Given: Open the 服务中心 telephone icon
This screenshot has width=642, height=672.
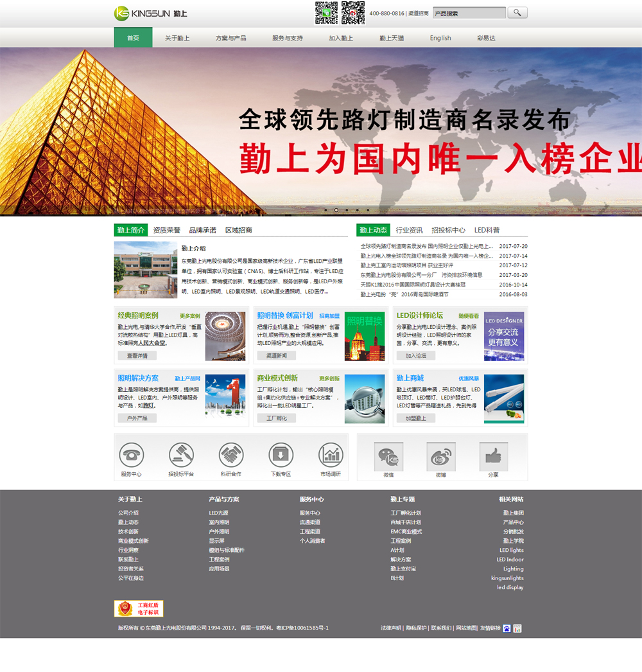Looking at the screenshot, I should pyautogui.click(x=132, y=455).
